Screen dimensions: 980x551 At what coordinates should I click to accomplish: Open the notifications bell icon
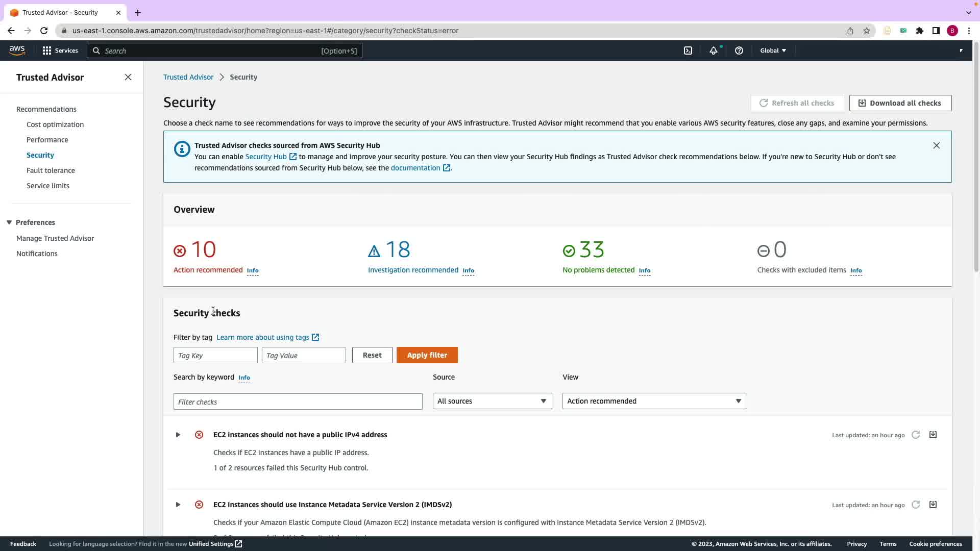[x=713, y=51]
